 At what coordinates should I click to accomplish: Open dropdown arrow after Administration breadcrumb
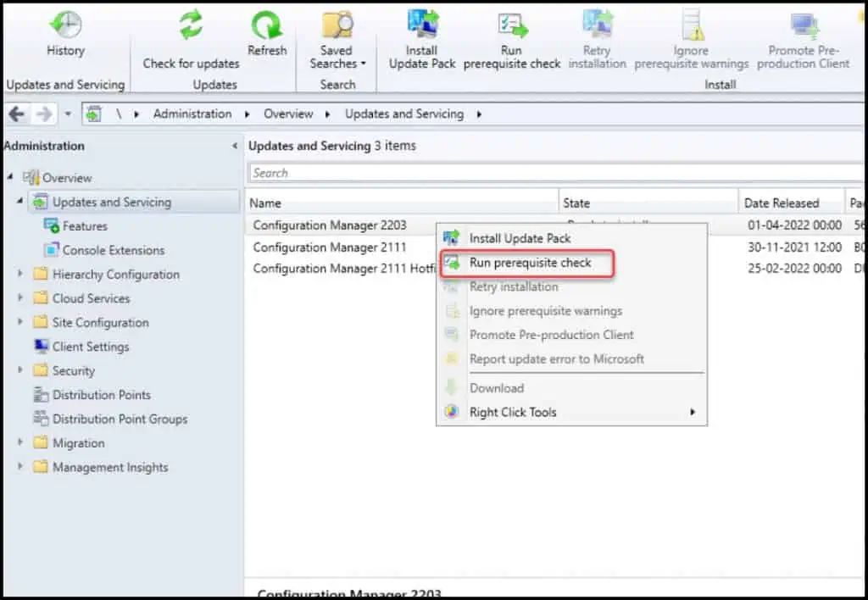(x=247, y=114)
